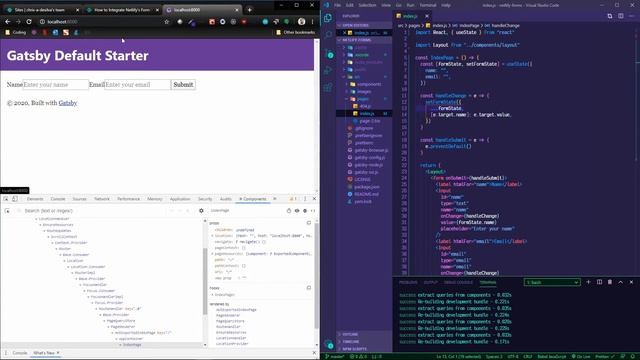Open the Gatsby Default Starter heading link

[x=78, y=56]
